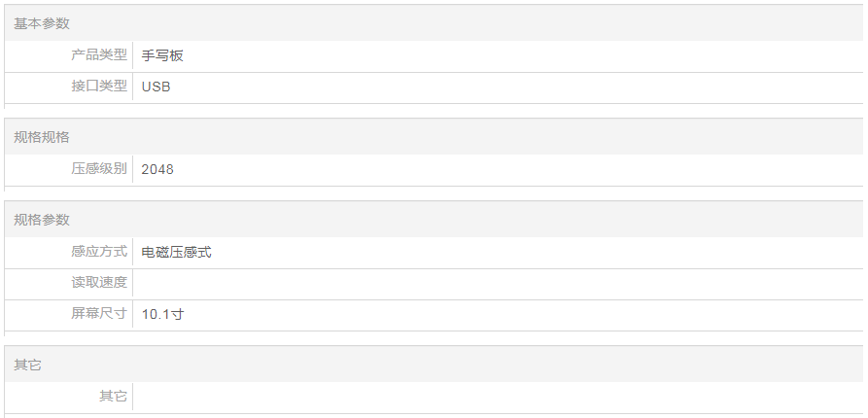The width and height of the screenshot is (868, 418).
Task: Select the 屏幕尺寸 label
Action: coord(99,314)
